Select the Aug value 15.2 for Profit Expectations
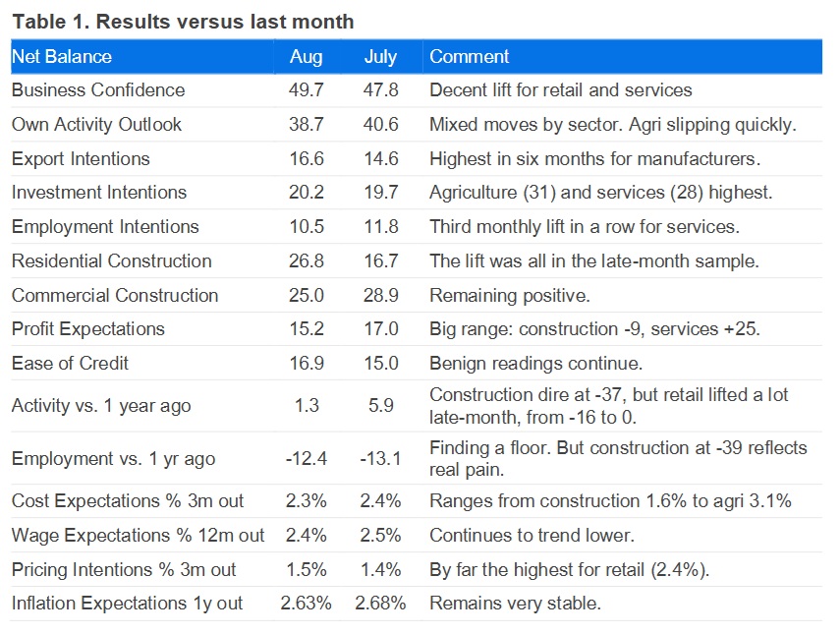Screen dimensions: 840x635 point(306,329)
